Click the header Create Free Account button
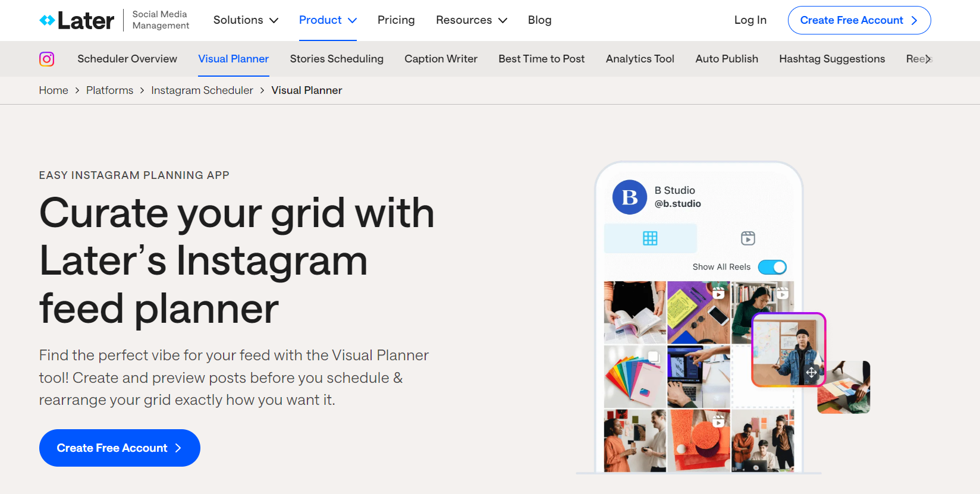This screenshot has width=980, height=494. (859, 20)
